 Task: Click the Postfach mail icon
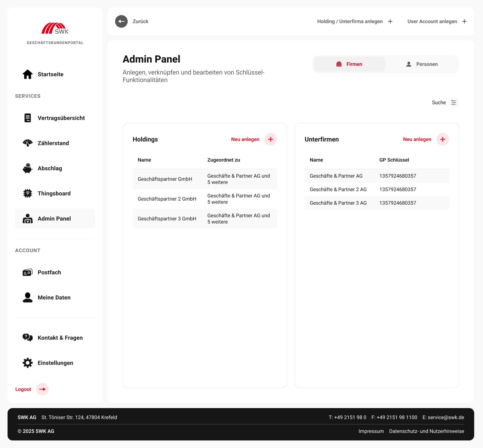pyautogui.click(x=28, y=272)
